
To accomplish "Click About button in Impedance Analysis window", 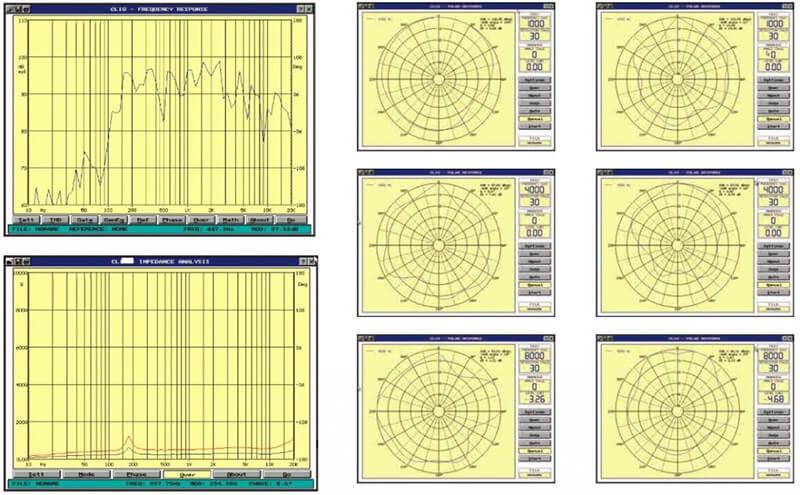I will click(x=237, y=475).
